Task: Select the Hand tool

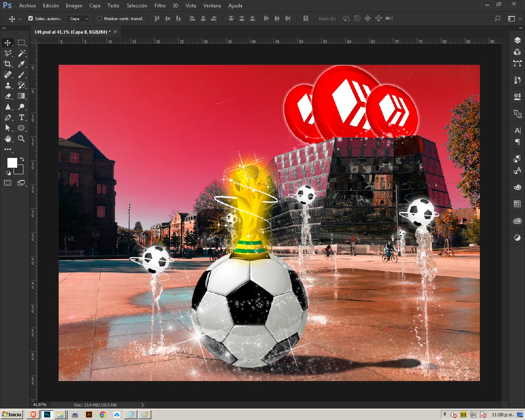Action: pyautogui.click(x=8, y=139)
